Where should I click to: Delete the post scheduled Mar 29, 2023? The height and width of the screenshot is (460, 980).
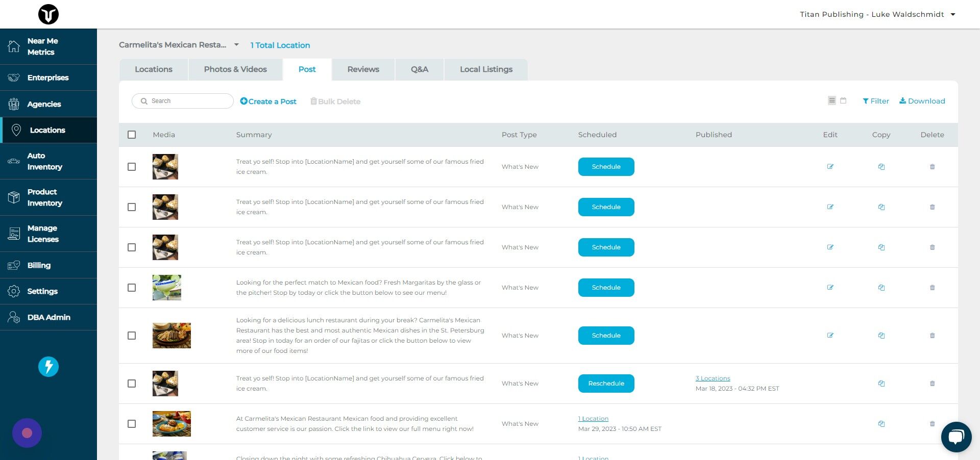tap(933, 424)
